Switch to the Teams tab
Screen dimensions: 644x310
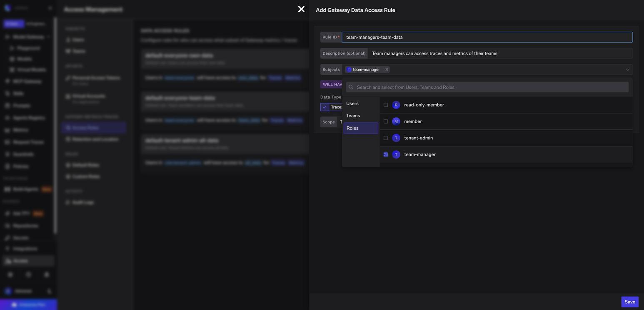(361, 116)
